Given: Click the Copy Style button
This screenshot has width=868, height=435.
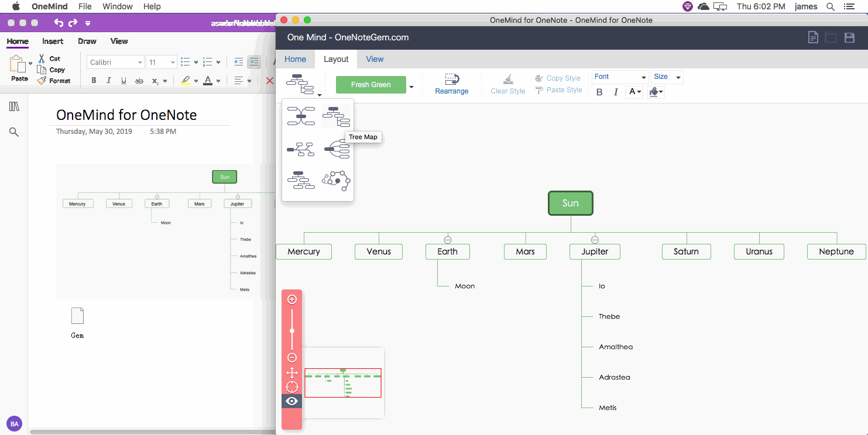Looking at the screenshot, I should click(x=558, y=78).
